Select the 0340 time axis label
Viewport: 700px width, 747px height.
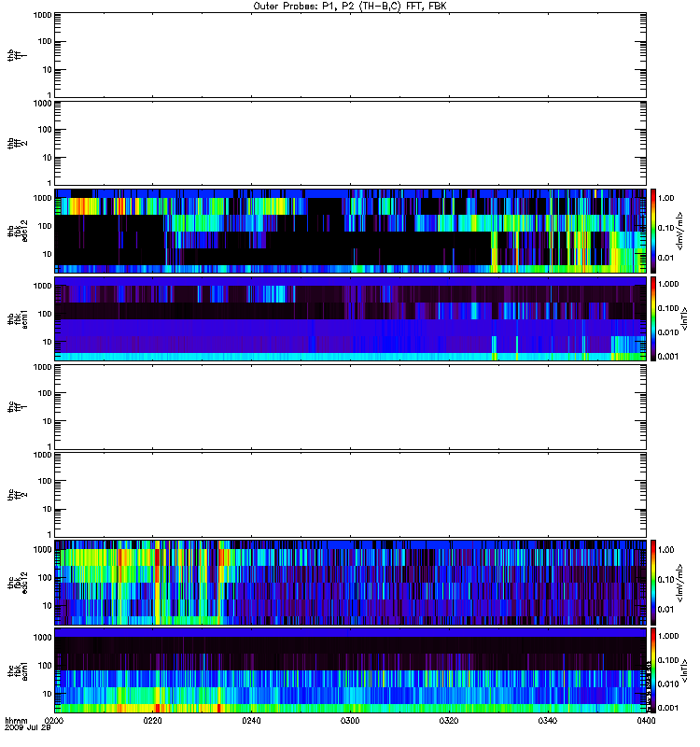pyautogui.click(x=548, y=721)
